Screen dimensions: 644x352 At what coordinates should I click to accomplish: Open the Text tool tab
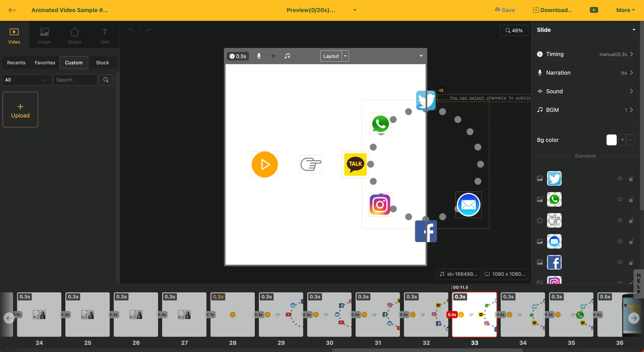[x=105, y=36]
